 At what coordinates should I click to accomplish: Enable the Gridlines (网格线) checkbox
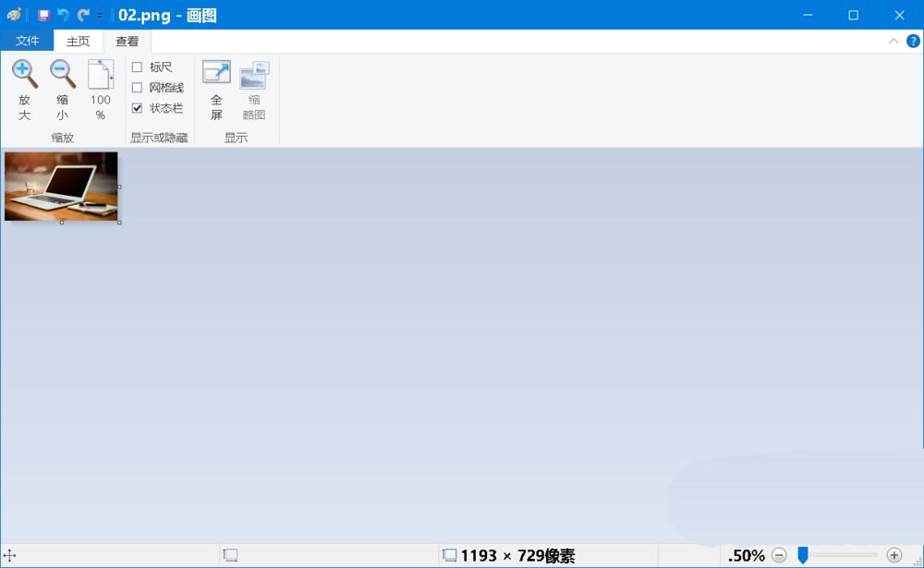137,88
